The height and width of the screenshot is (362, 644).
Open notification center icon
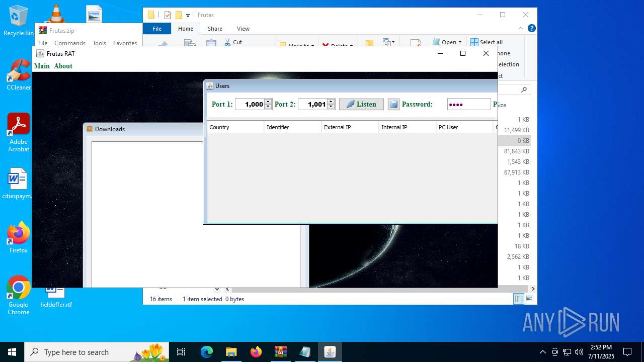627,352
